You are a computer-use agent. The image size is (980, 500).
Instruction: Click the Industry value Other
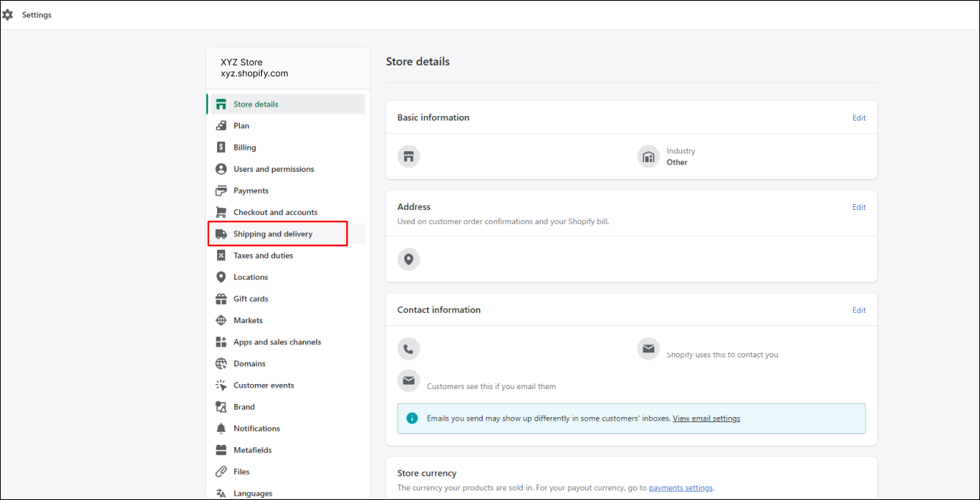677,162
